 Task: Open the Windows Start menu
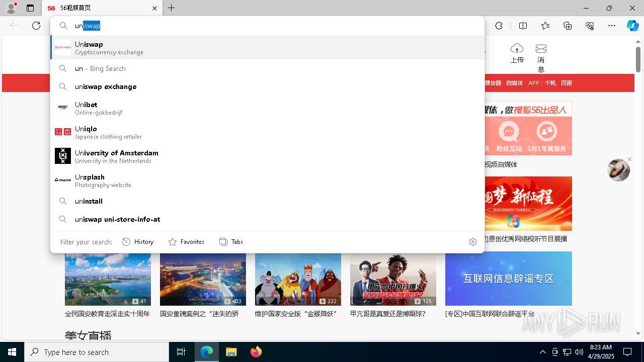12,352
